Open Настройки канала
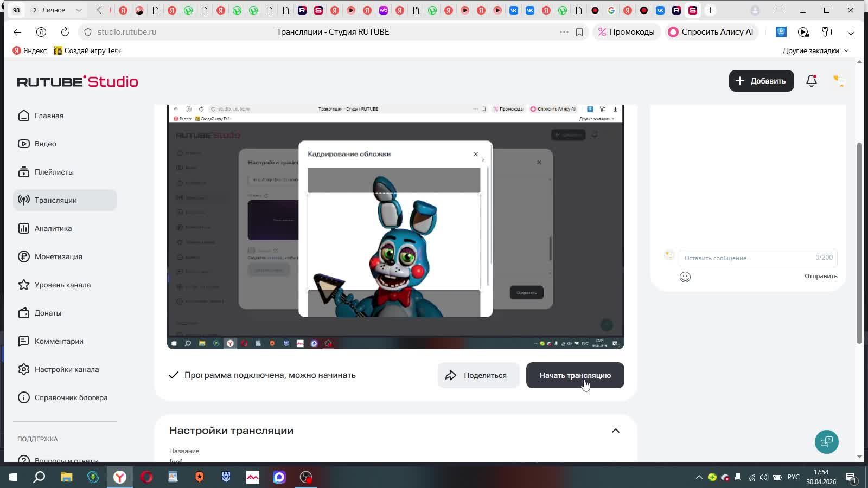868x488 pixels. click(x=65, y=369)
